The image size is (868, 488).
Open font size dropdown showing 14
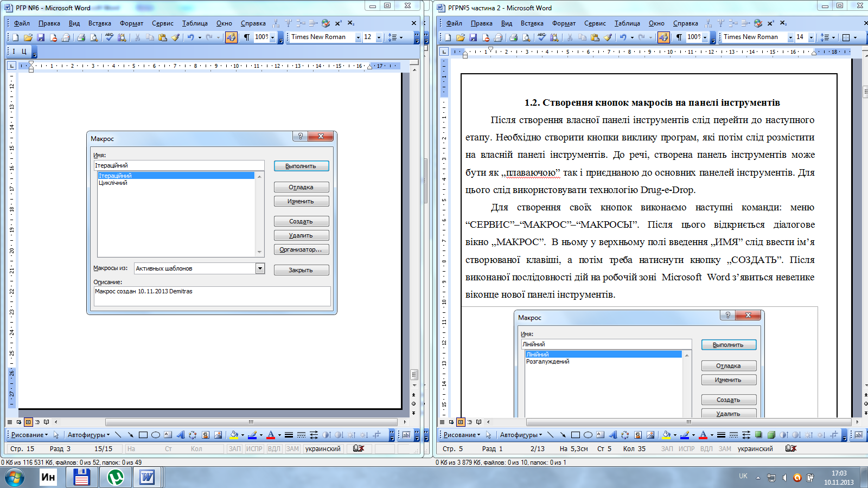click(811, 37)
